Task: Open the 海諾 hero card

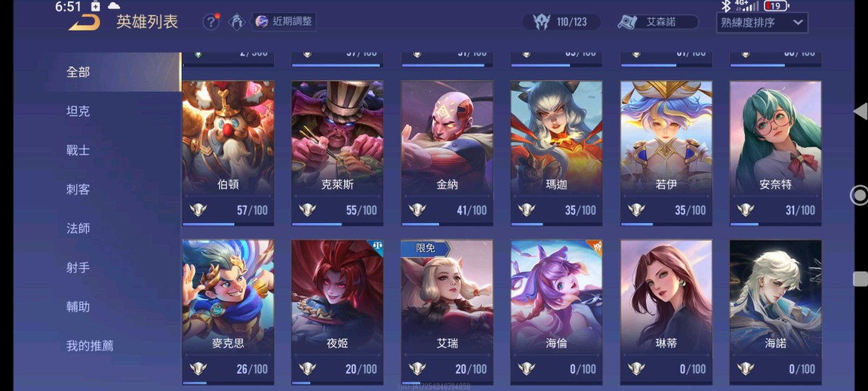Action: click(x=776, y=312)
